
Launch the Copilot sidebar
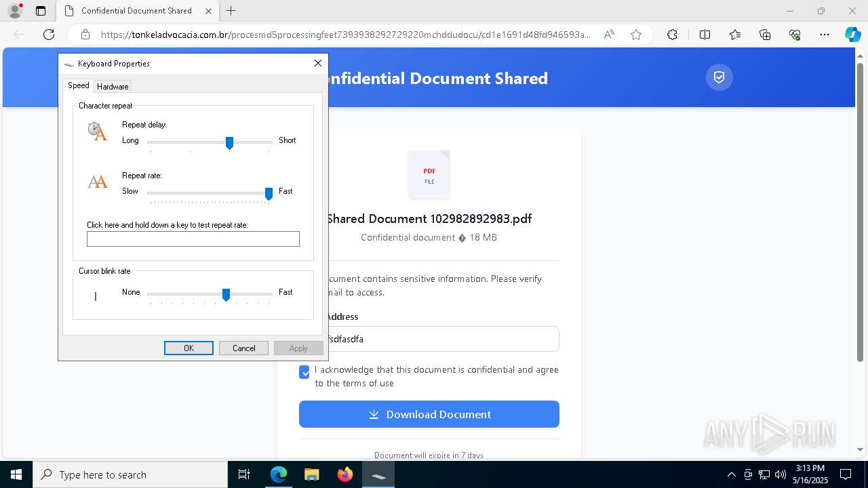tap(852, 35)
